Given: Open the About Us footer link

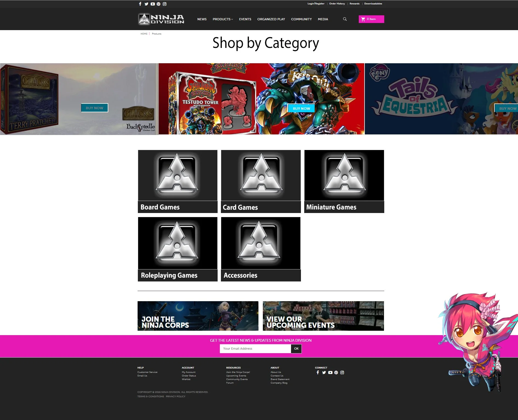Looking at the screenshot, I should pos(276,372).
